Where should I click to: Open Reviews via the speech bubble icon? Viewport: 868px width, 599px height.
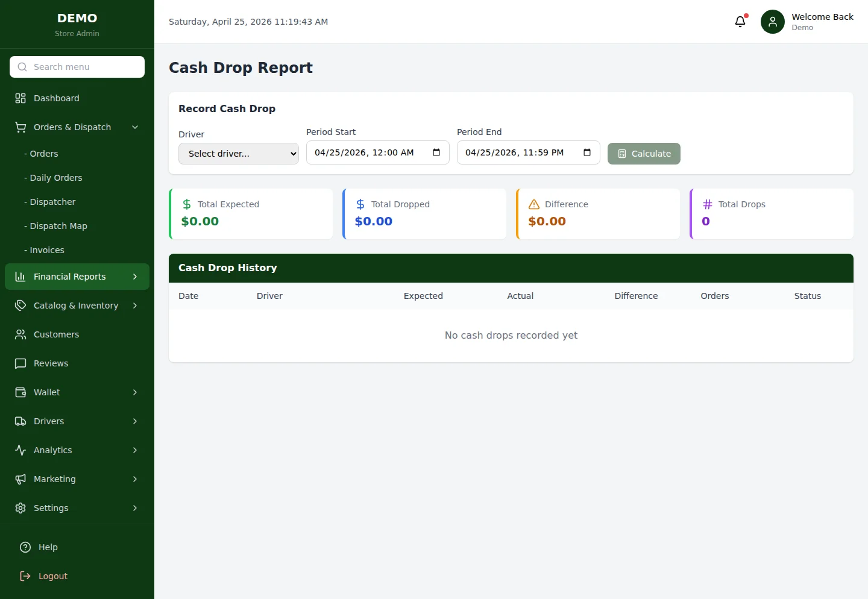pyautogui.click(x=20, y=363)
